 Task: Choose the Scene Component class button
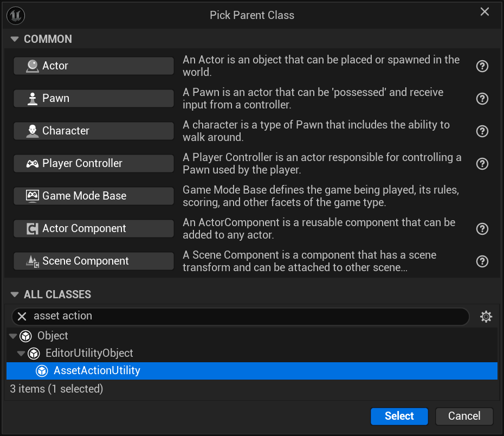93,261
